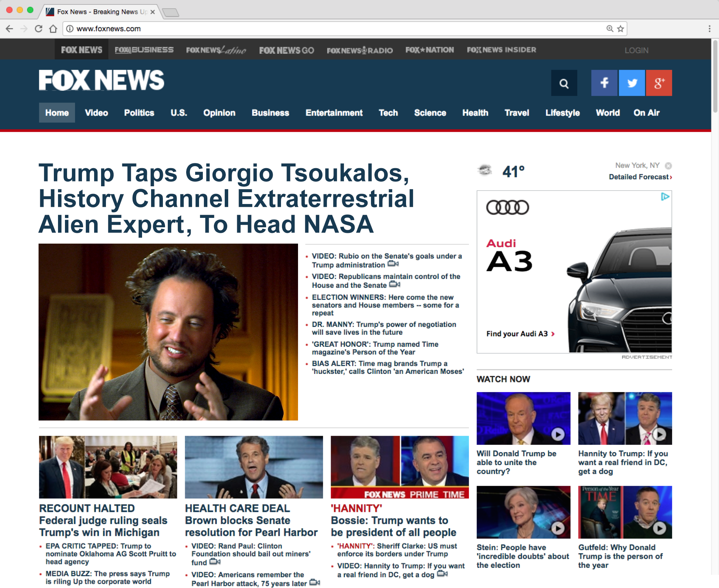The image size is (719, 588).
Task: Open Rubio Senate goals video link
Action: coord(387,260)
